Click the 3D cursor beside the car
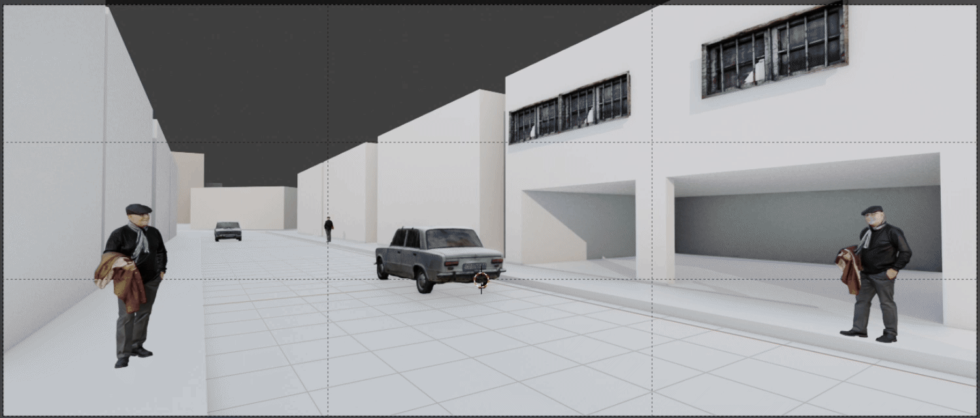The image size is (980, 418). 481,280
